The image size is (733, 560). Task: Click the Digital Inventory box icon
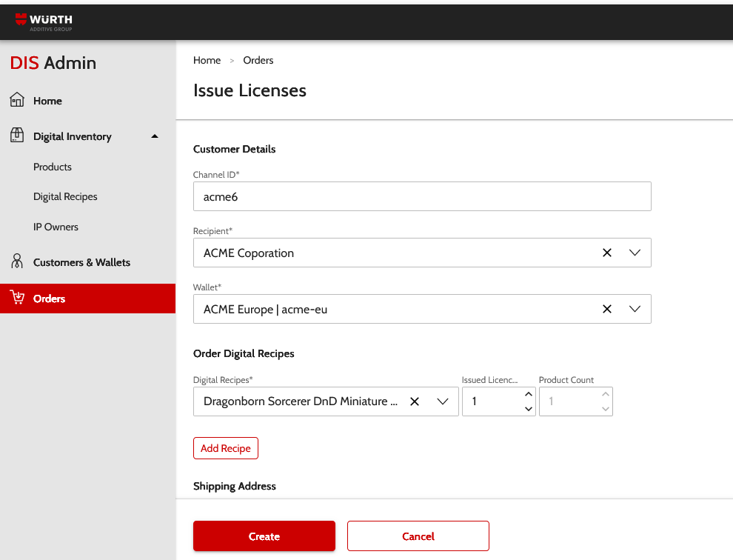pyautogui.click(x=17, y=136)
